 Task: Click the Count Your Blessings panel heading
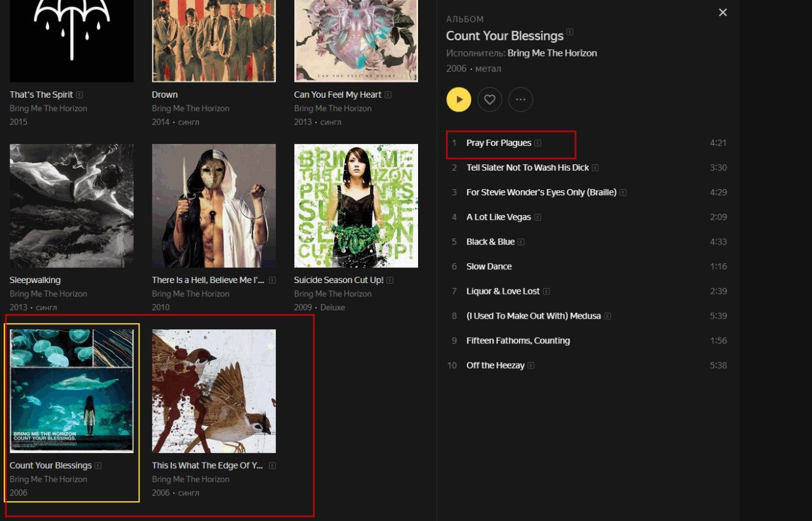click(505, 36)
